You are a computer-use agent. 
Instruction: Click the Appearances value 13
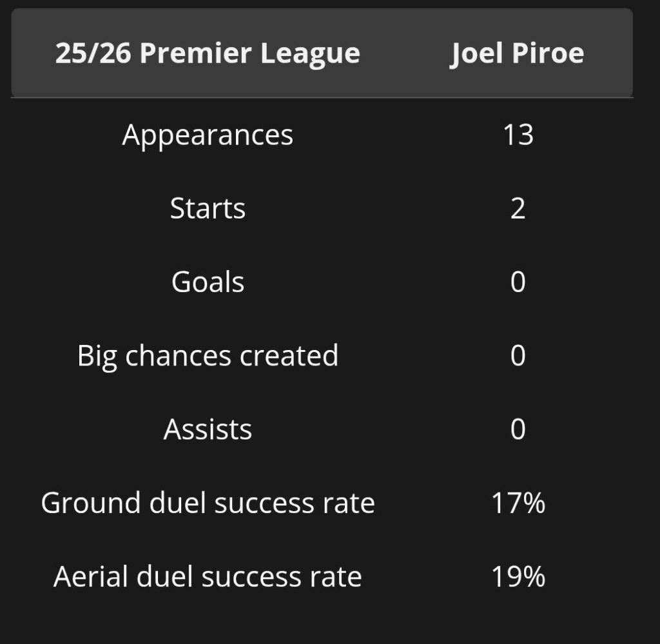coord(518,135)
